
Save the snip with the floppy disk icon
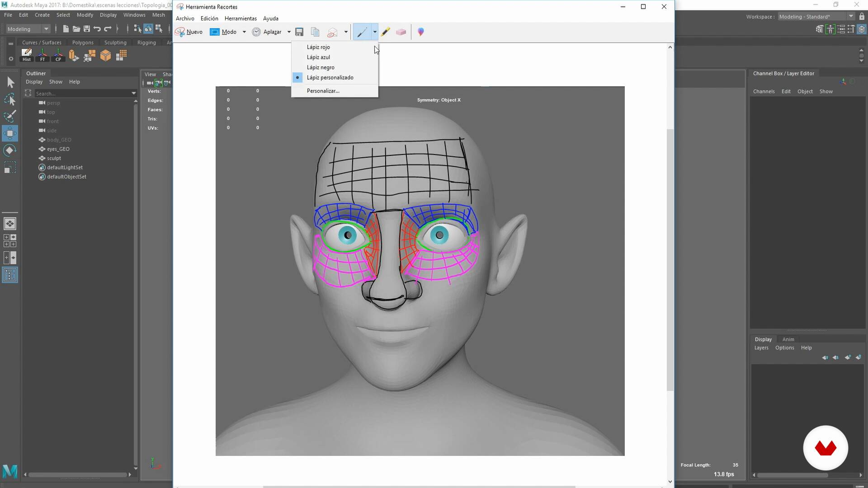(299, 32)
